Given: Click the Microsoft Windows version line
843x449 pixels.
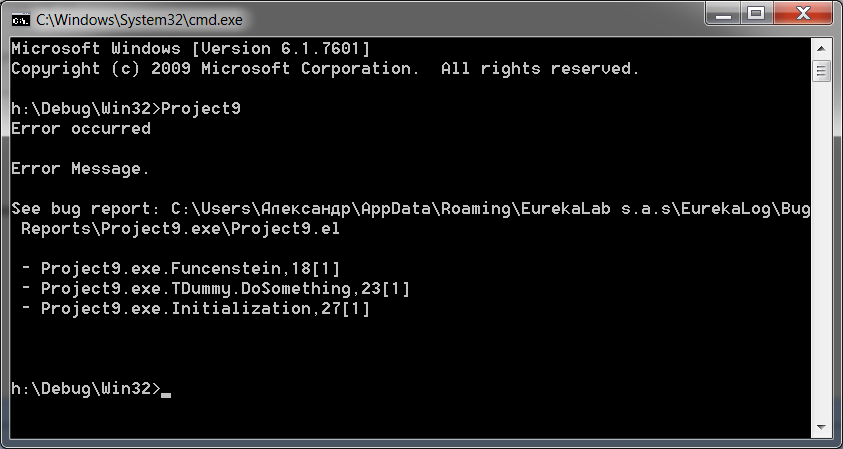Looking at the screenshot, I should coord(191,49).
